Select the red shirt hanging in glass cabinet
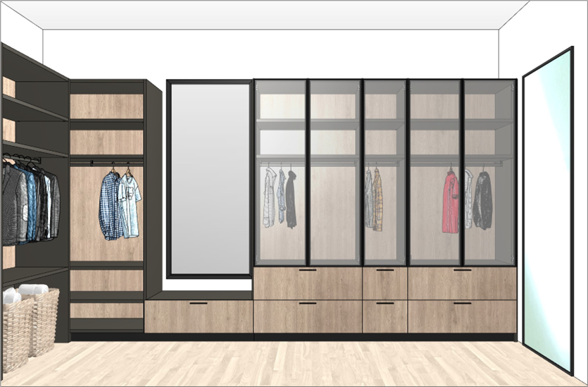 pos(451,204)
